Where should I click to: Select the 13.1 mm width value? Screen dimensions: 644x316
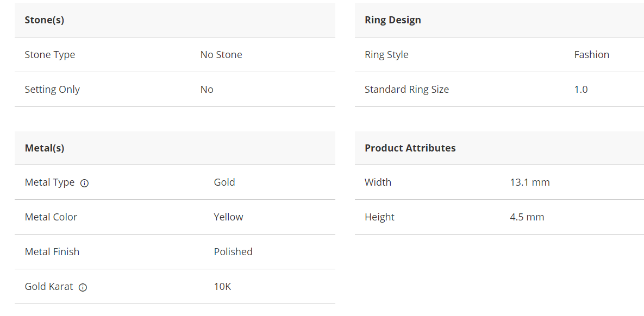pyautogui.click(x=529, y=182)
